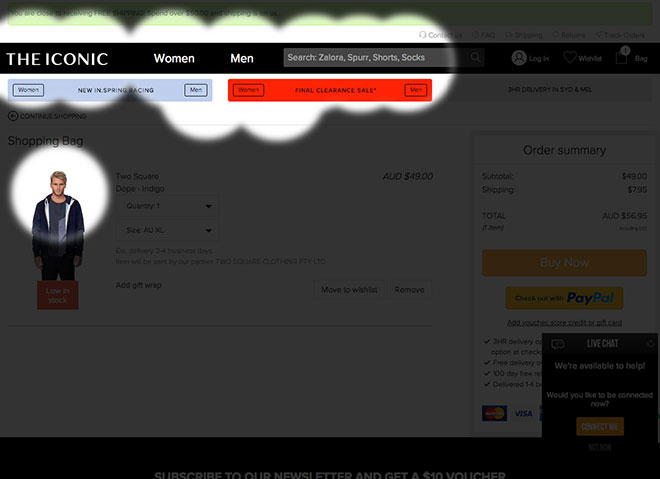Open Two Square product name
Image resolution: width=660 pixels, height=479 pixels.
(x=137, y=176)
